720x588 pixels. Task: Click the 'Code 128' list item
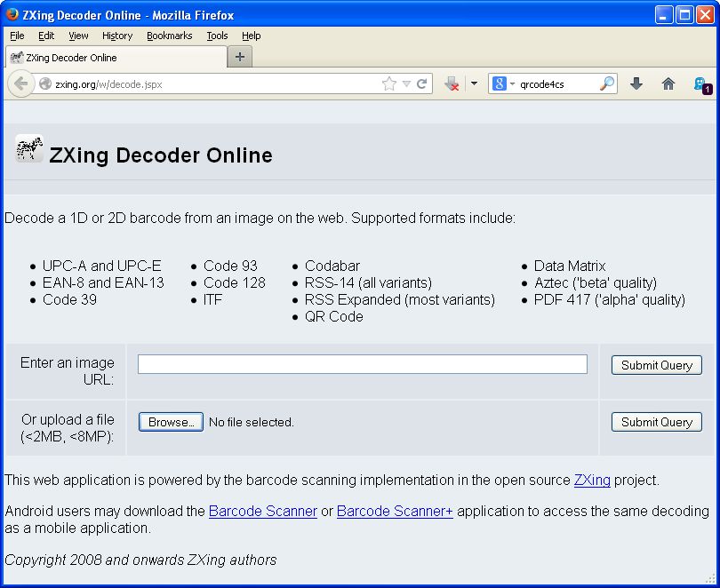point(234,282)
